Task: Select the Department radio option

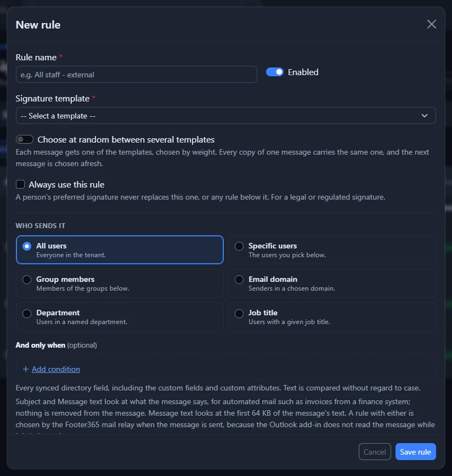Action: coord(27,313)
